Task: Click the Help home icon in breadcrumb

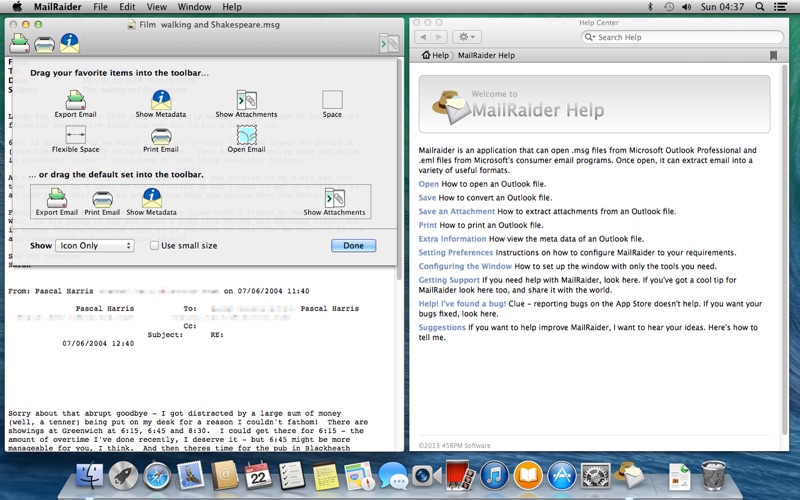Action: coord(426,55)
